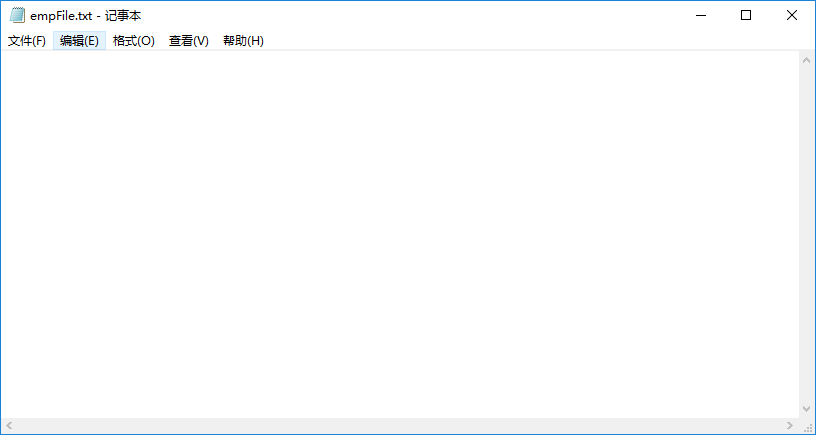Image resolution: width=816 pixels, height=435 pixels.
Task: Maximize the Notepad window
Action: coord(746,16)
